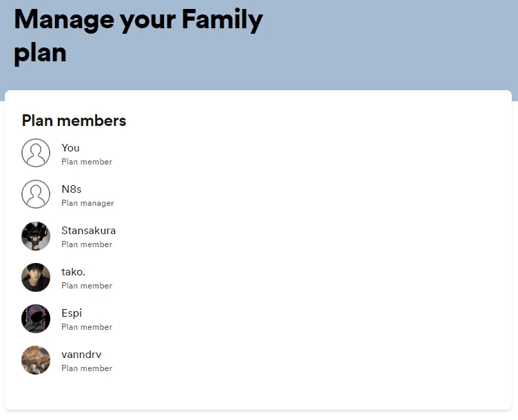Viewport: 518px width, 420px height.
Task: Select the member name N8s
Action: point(72,189)
